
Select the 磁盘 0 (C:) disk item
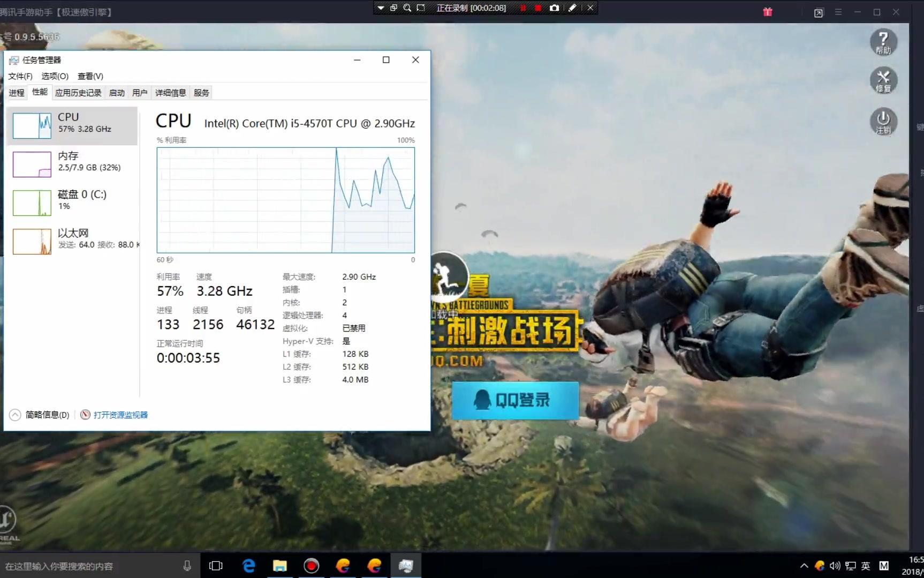click(x=72, y=202)
